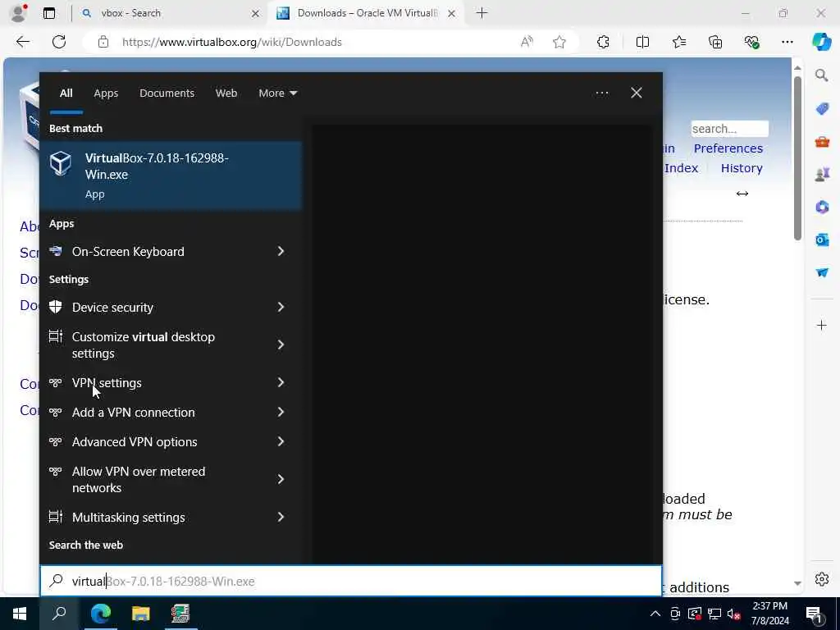Click the Device security shield icon
The image size is (840, 630).
pos(55,307)
